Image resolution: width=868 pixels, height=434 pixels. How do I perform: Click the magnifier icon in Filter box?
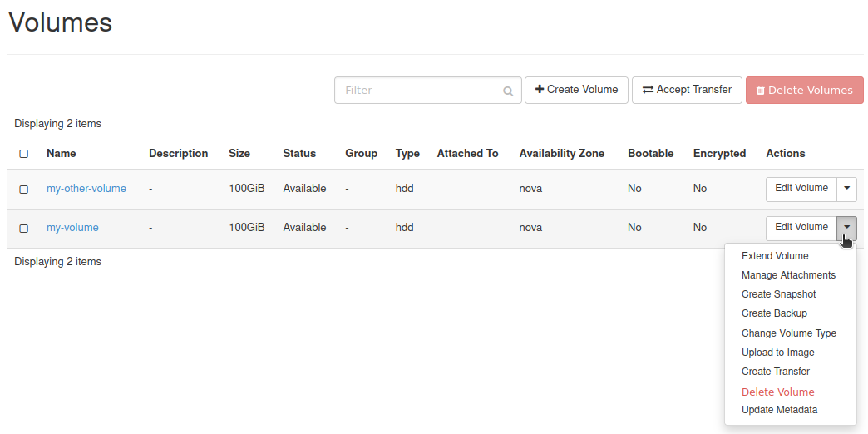(x=508, y=91)
